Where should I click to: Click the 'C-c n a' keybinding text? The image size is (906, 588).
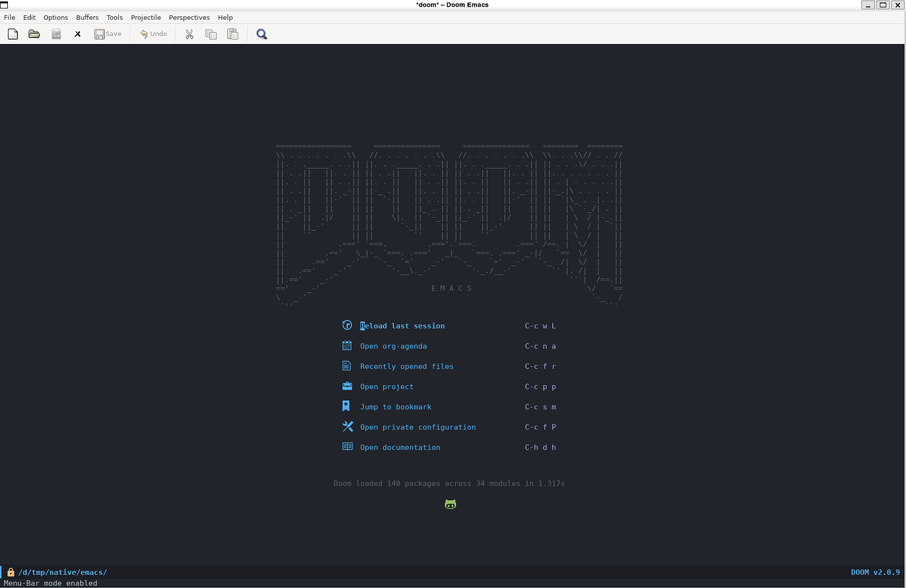pyautogui.click(x=540, y=346)
